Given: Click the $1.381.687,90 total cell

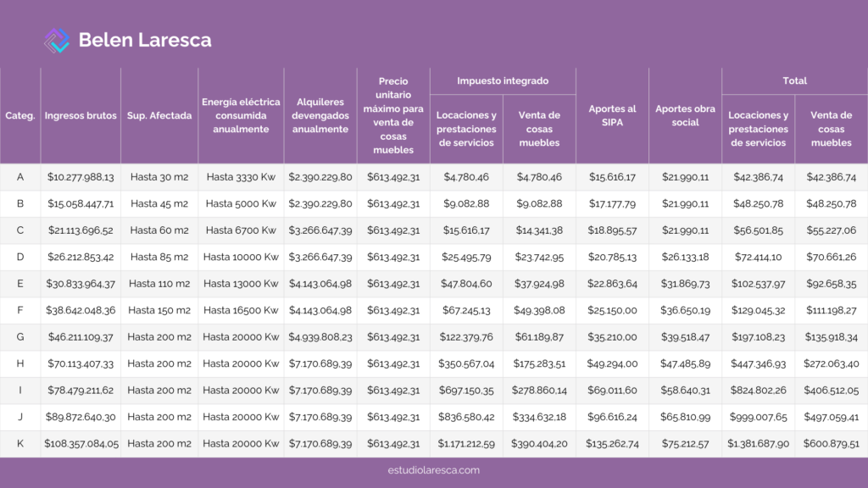Looking at the screenshot, I should 758,444.
